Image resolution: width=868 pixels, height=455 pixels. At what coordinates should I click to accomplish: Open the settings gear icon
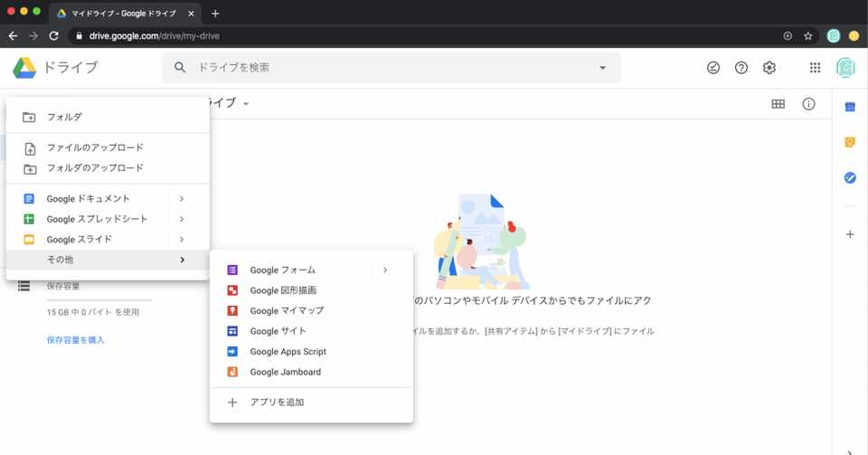coord(769,68)
